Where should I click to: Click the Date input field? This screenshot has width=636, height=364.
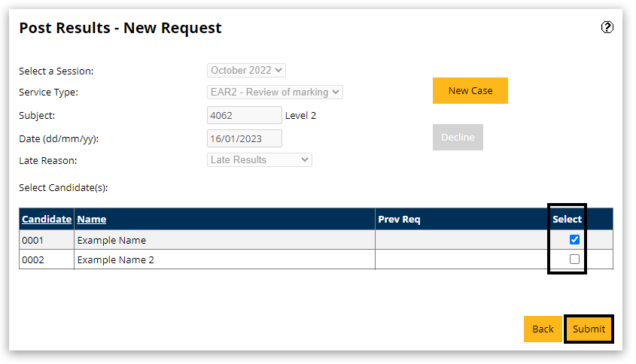coord(244,138)
